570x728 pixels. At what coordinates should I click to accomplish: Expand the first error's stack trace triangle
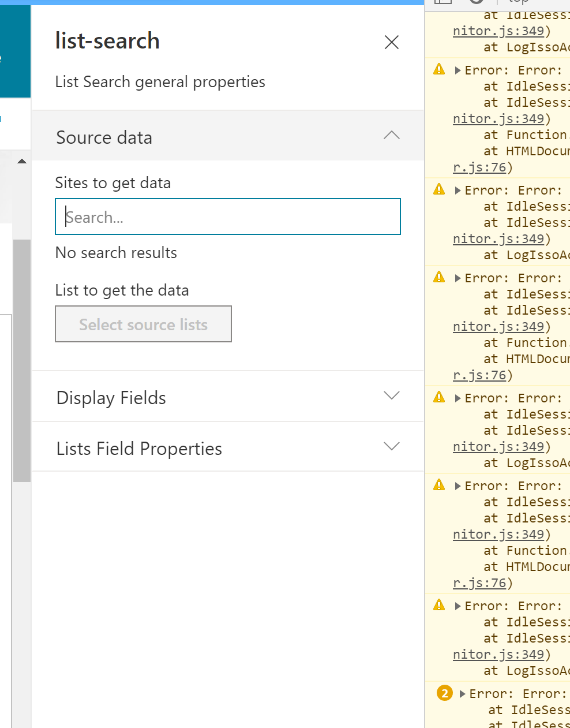coord(456,69)
